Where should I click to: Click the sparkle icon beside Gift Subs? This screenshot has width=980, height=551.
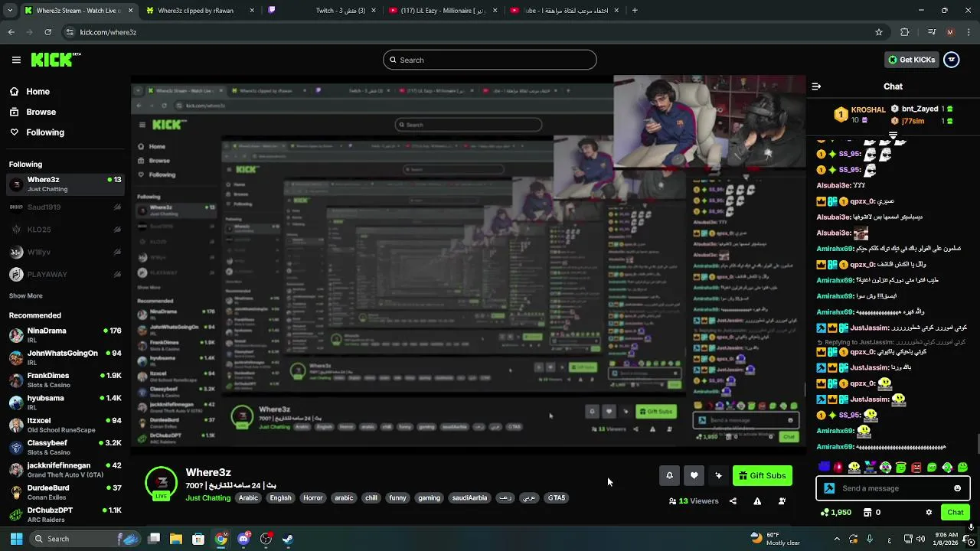[x=718, y=476]
